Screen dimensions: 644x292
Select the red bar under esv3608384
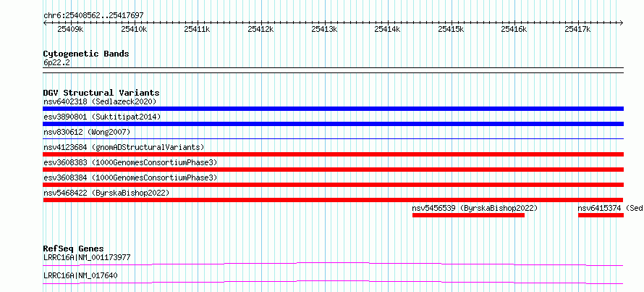pyautogui.click(x=333, y=185)
